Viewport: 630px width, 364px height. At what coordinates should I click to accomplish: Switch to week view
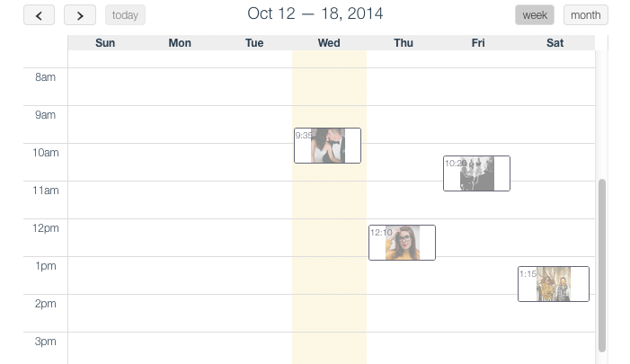click(535, 15)
